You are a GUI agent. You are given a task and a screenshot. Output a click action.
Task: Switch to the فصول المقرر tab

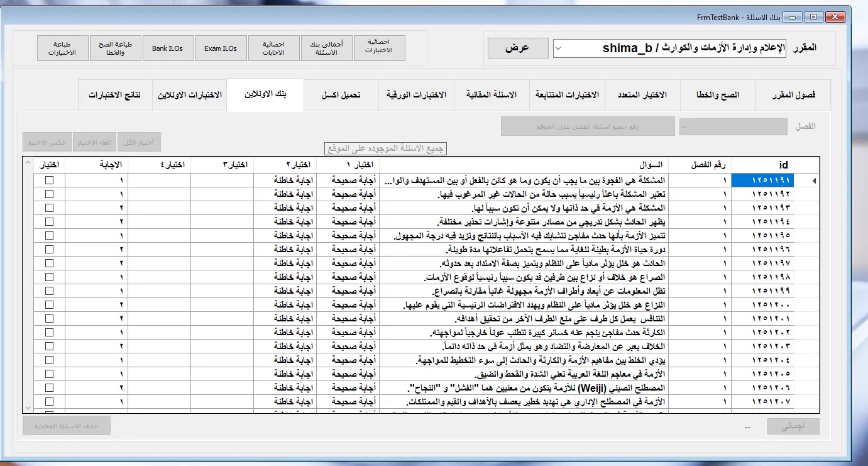click(x=793, y=95)
